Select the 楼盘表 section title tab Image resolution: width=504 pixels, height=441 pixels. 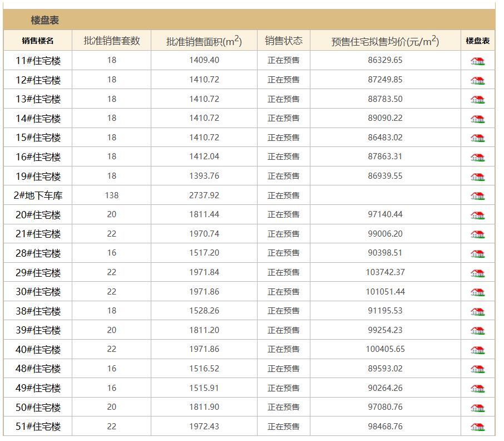pos(45,21)
